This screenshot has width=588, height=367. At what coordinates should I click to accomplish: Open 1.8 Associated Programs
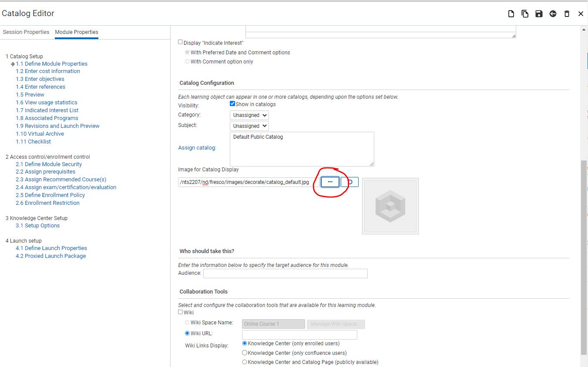coord(47,118)
